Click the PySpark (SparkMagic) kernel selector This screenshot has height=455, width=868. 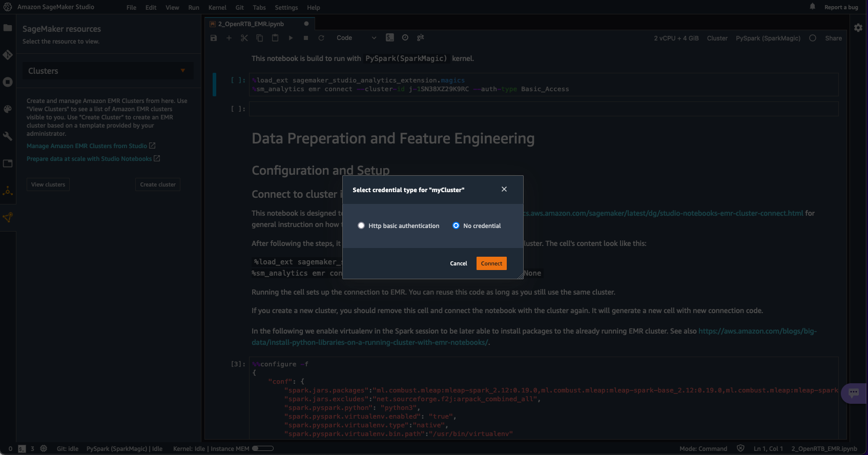click(768, 38)
